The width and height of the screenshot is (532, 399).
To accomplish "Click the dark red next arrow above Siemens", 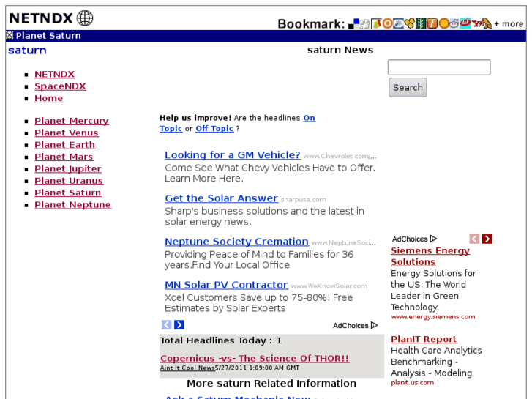I will 487,239.
